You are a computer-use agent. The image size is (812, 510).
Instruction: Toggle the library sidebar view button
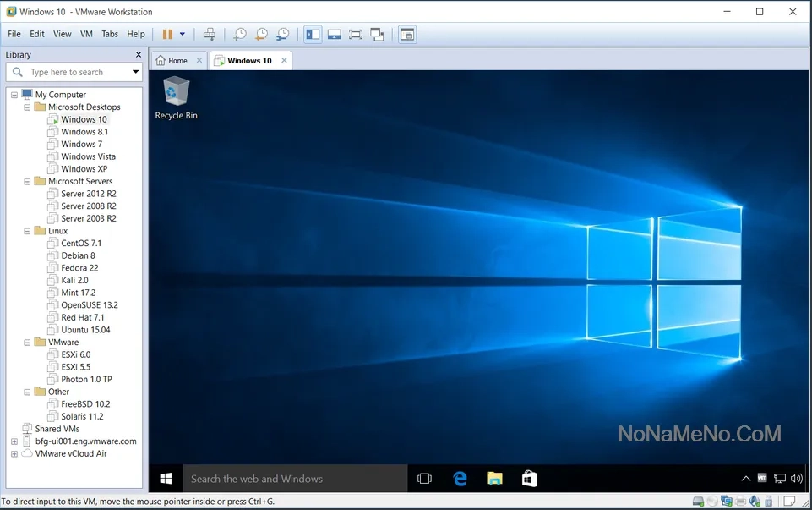click(x=313, y=34)
